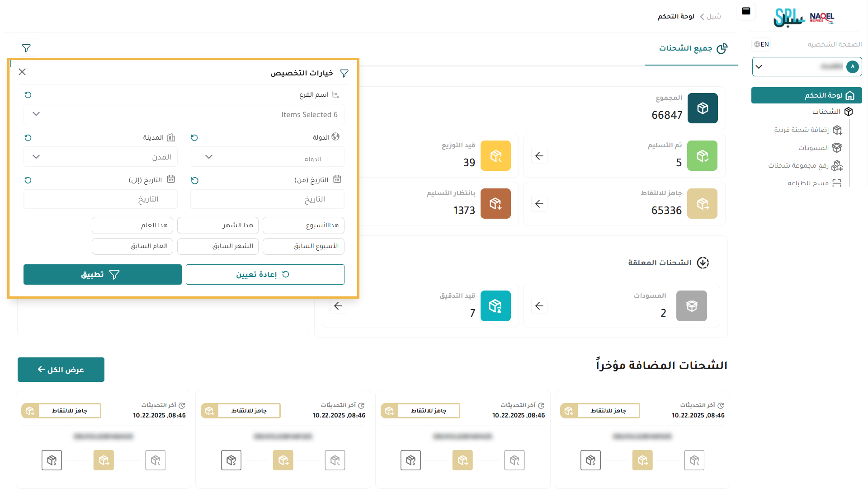The width and height of the screenshot is (868, 497).
Task: Click the teal قيد التدقيق under-review icon
Action: click(495, 306)
